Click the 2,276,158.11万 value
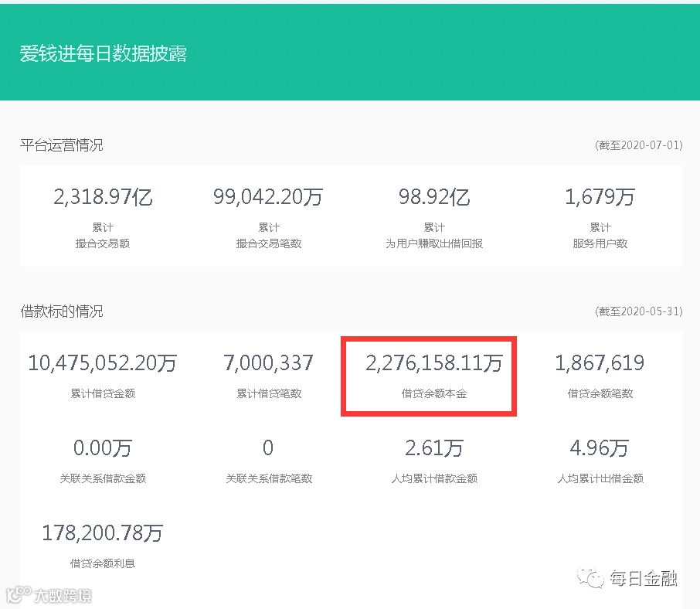The image size is (700, 609). pos(434,363)
